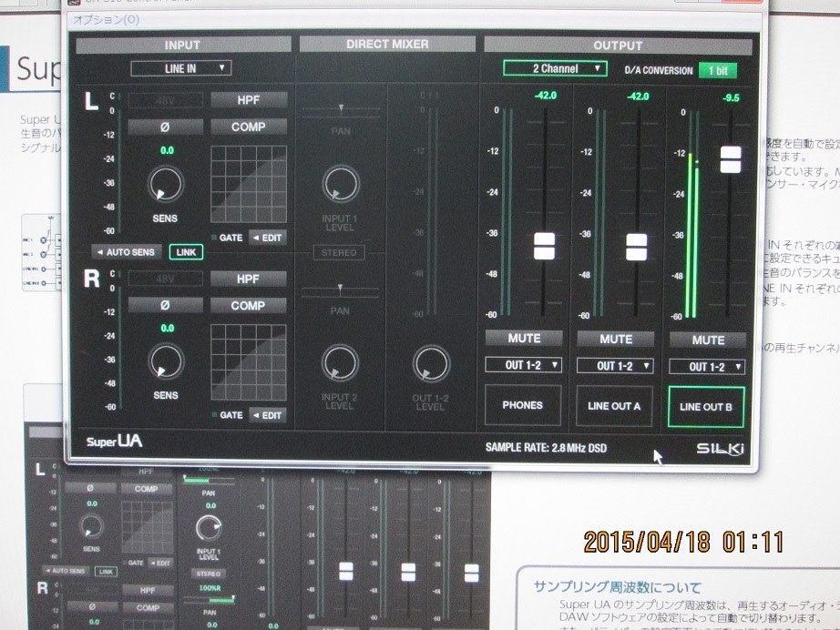The height and width of the screenshot is (630, 840).
Task: Click the R channel 48V phantom button
Action: [166, 279]
